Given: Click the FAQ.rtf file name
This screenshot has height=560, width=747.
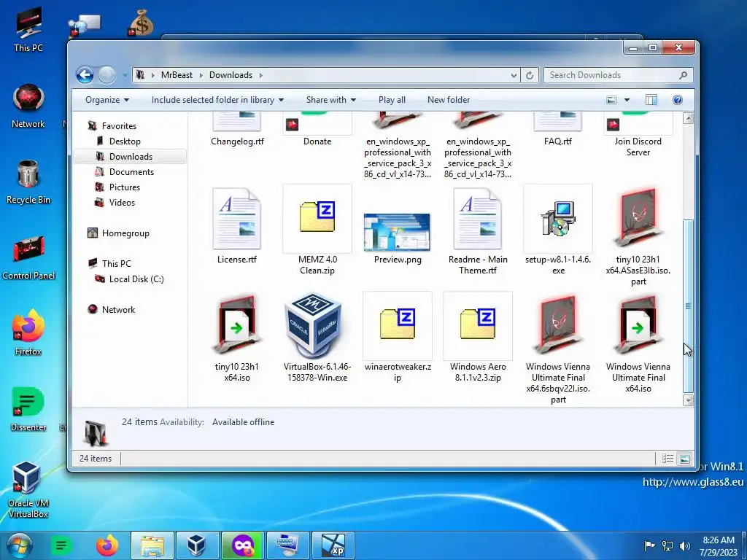Looking at the screenshot, I should (558, 141).
